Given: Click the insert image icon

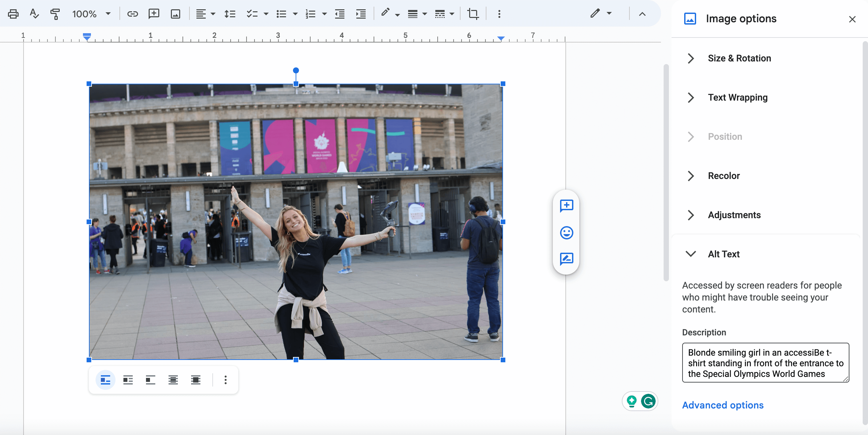Looking at the screenshot, I should pos(176,15).
